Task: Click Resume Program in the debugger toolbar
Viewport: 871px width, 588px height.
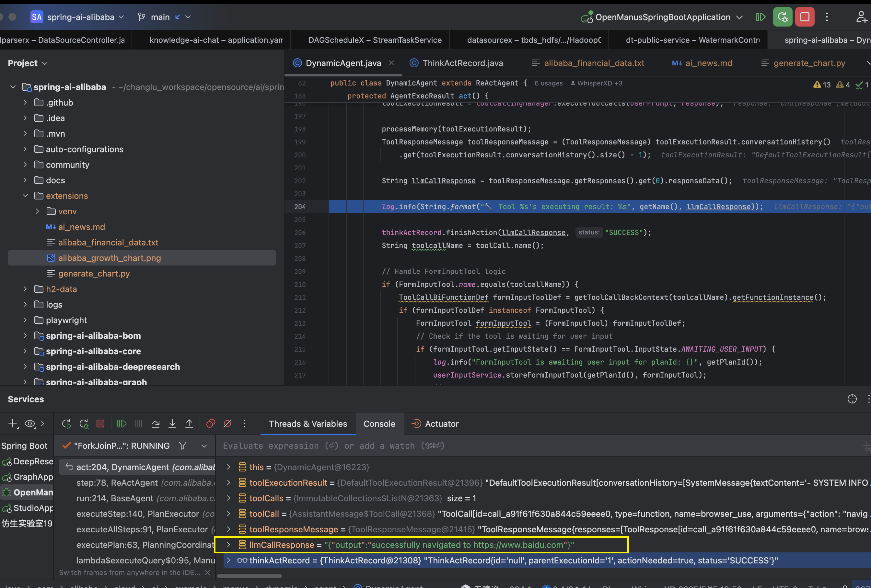Action: tap(122, 424)
